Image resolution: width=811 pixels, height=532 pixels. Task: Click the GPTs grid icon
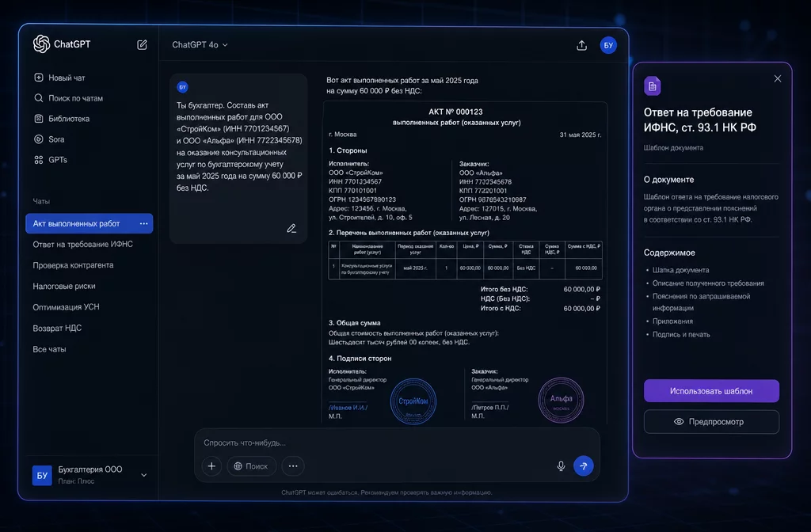pyautogui.click(x=38, y=160)
